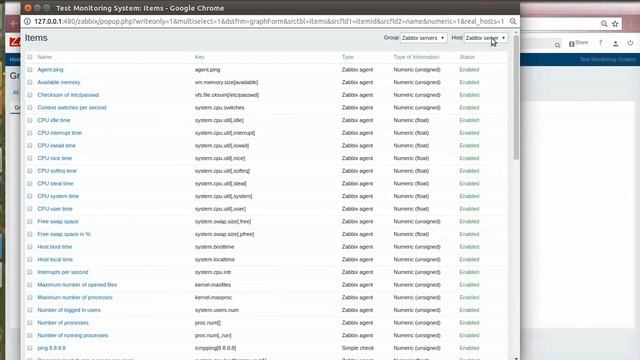Open the Context switches per second link
The image size is (640, 360).
click(x=72, y=108)
